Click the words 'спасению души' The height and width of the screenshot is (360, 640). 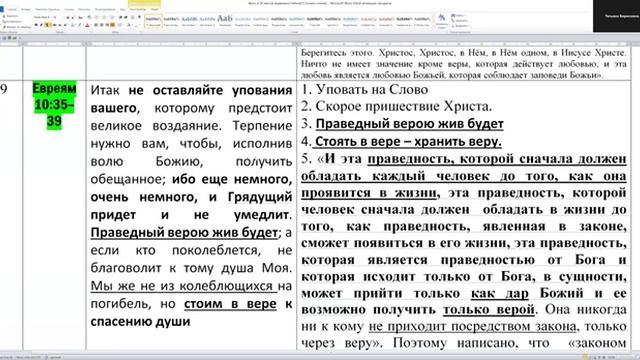pyautogui.click(x=140, y=322)
